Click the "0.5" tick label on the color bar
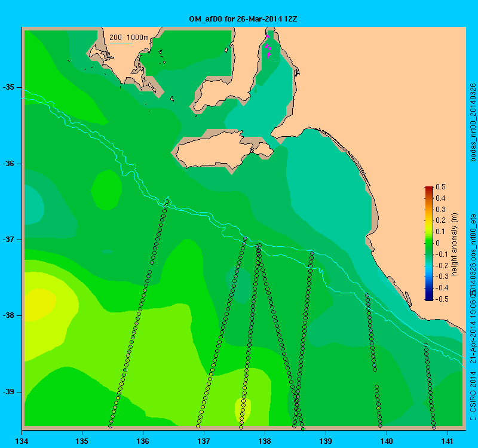 (x=440, y=187)
